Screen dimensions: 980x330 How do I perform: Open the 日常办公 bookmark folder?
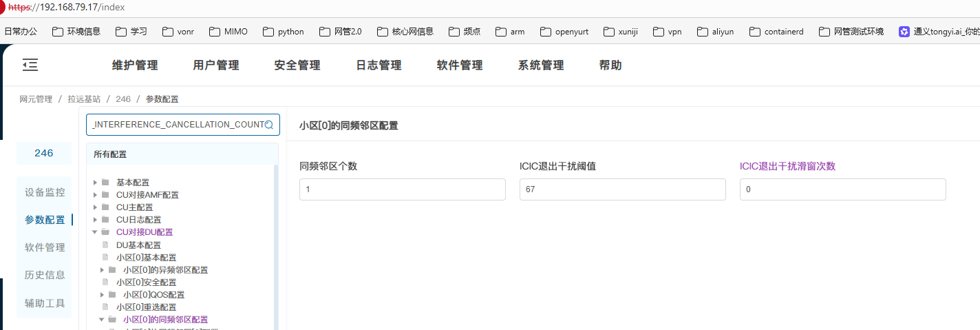pyautogui.click(x=21, y=32)
